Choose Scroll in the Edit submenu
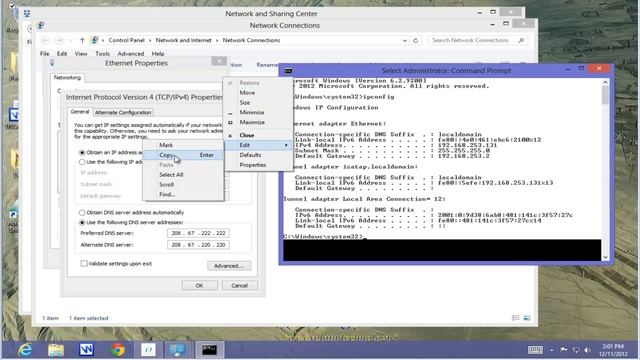Viewport: 640px width, 360px height. [183, 184]
